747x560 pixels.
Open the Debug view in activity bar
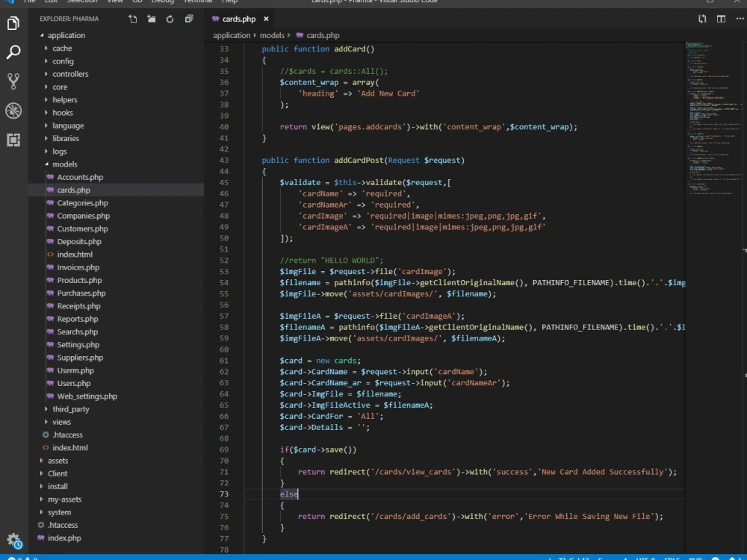[x=13, y=111]
